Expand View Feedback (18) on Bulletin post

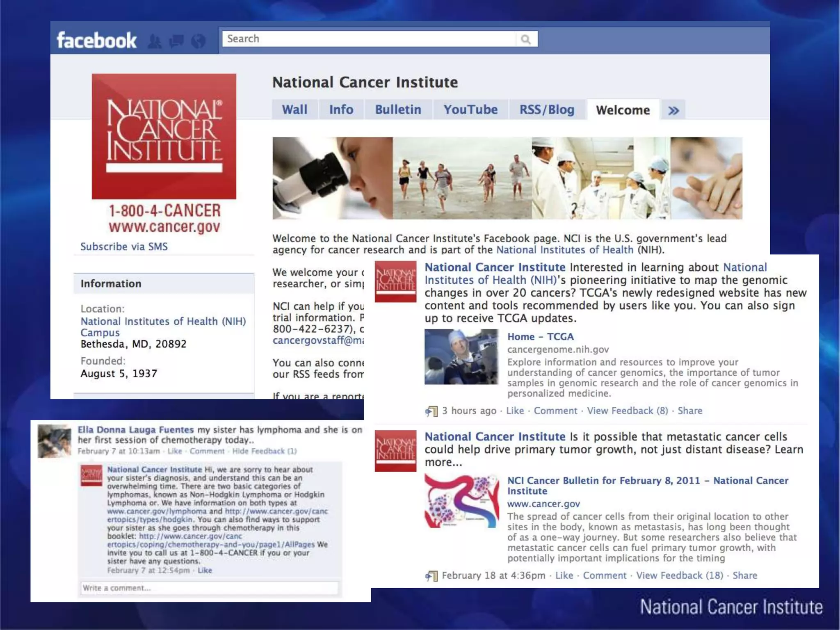[680, 575]
